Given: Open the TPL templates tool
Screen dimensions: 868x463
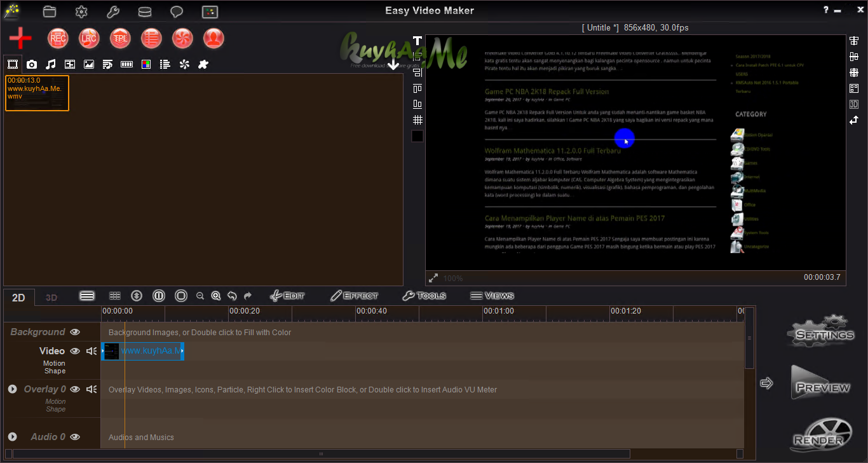Looking at the screenshot, I should [x=120, y=39].
